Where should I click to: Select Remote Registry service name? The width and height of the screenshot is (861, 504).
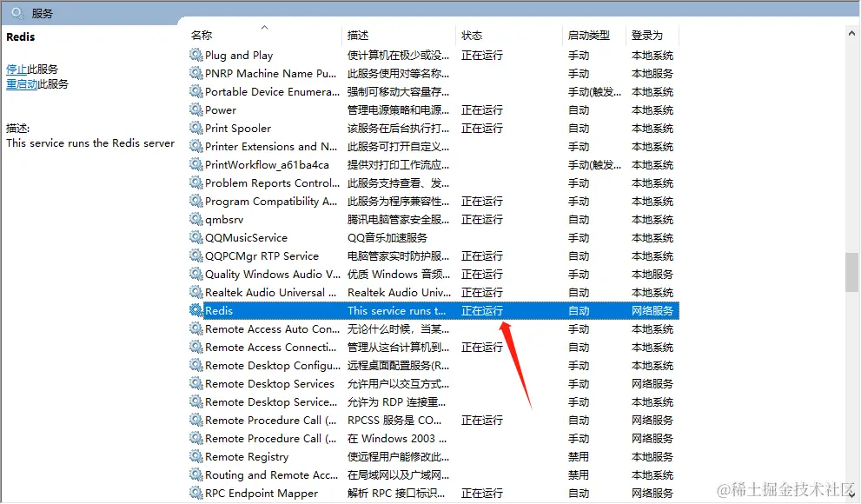(x=247, y=457)
